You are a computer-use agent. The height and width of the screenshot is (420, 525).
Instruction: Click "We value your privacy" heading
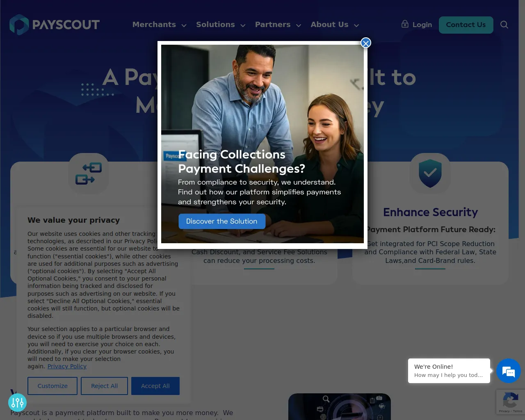coord(74,220)
